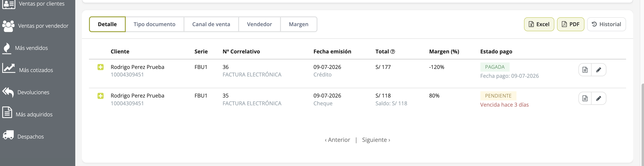Edit invoice 35 with pencil icon

click(x=598, y=98)
